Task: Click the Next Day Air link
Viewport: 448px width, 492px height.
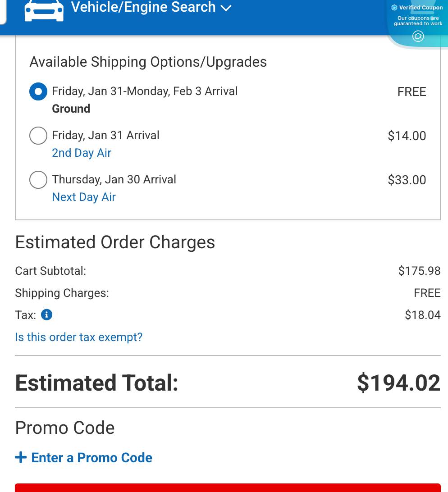Action: pos(83,197)
